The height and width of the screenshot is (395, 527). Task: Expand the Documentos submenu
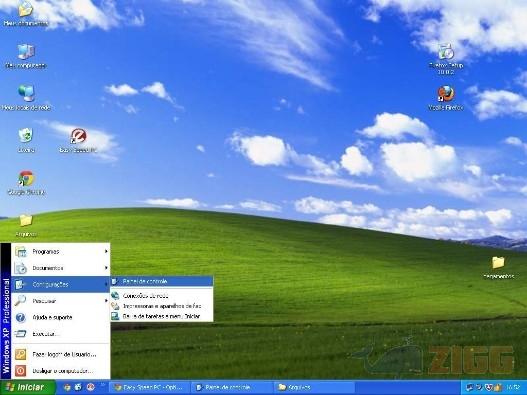click(x=60, y=268)
